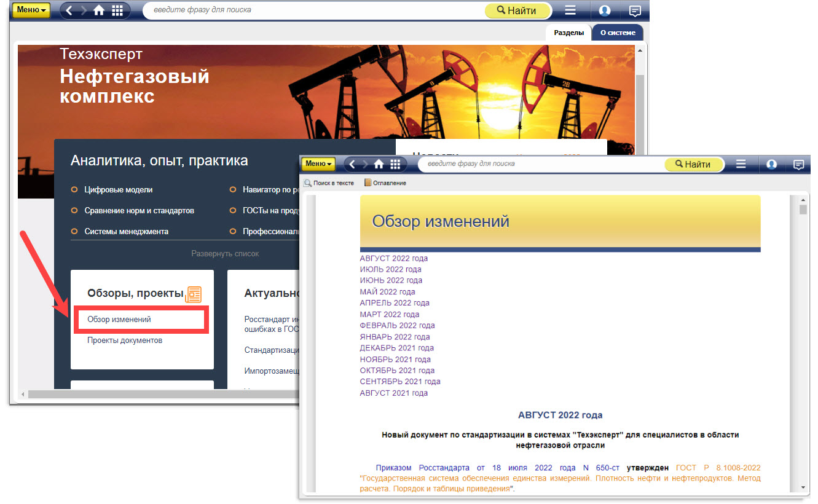The image size is (818, 504).
Task: Jump to ИЮНЬ 2022 года section
Action: point(391,280)
